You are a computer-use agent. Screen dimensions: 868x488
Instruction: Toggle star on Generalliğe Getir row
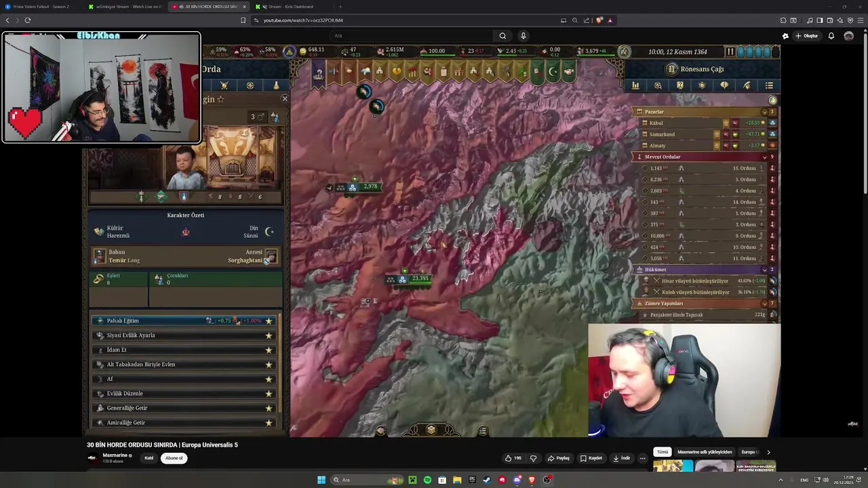[269, 408]
